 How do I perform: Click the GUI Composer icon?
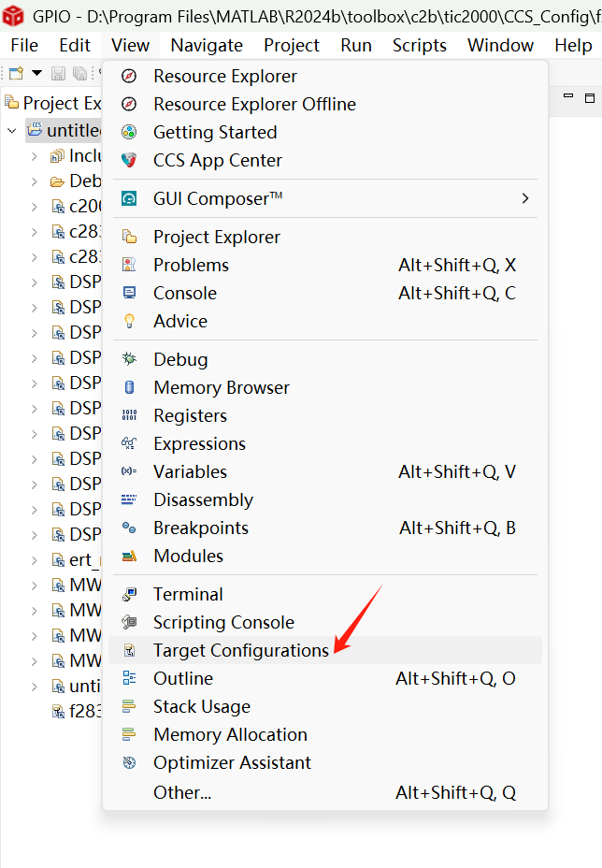click(129, 198)
